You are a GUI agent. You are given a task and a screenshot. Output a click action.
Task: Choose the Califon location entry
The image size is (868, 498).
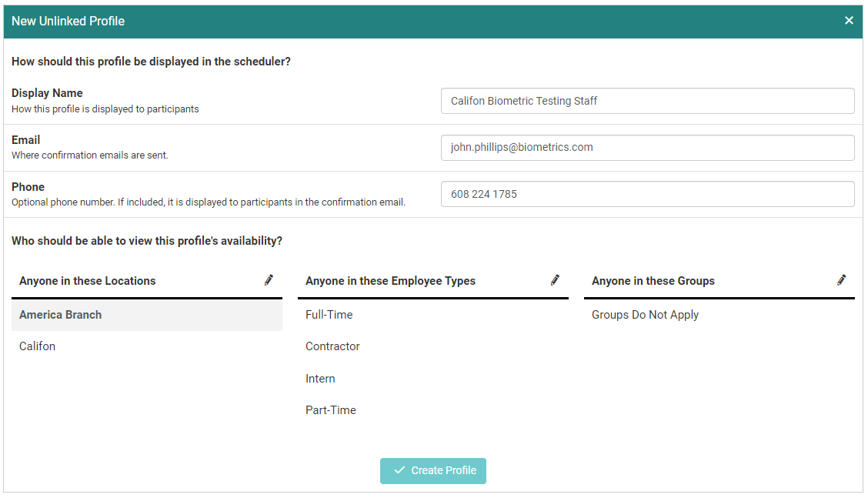(x=38, y=346)
